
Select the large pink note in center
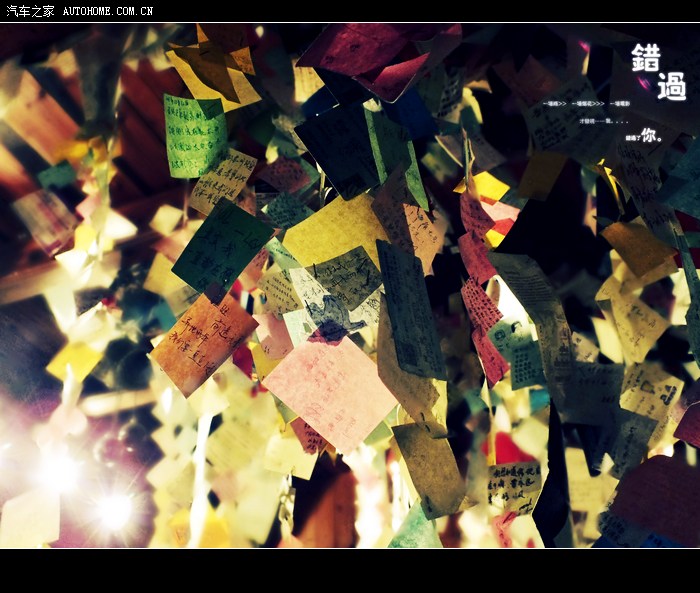[x=331, y=392]
